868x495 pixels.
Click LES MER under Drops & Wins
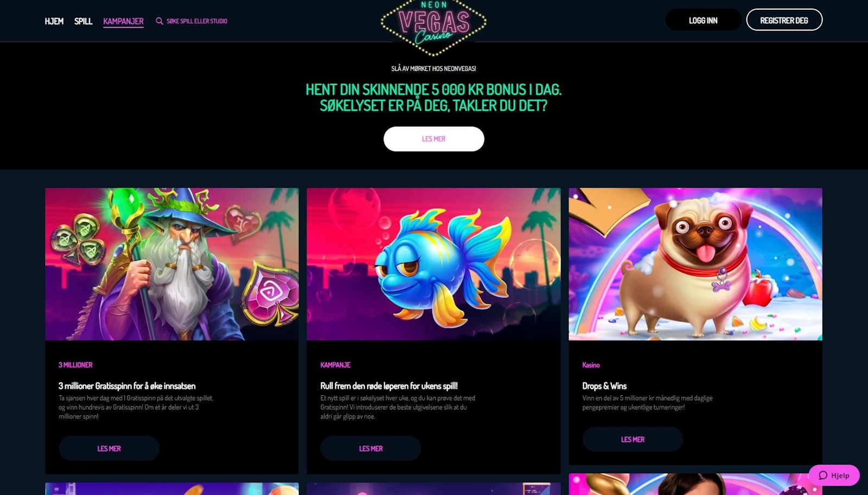(x=633, y=439)
